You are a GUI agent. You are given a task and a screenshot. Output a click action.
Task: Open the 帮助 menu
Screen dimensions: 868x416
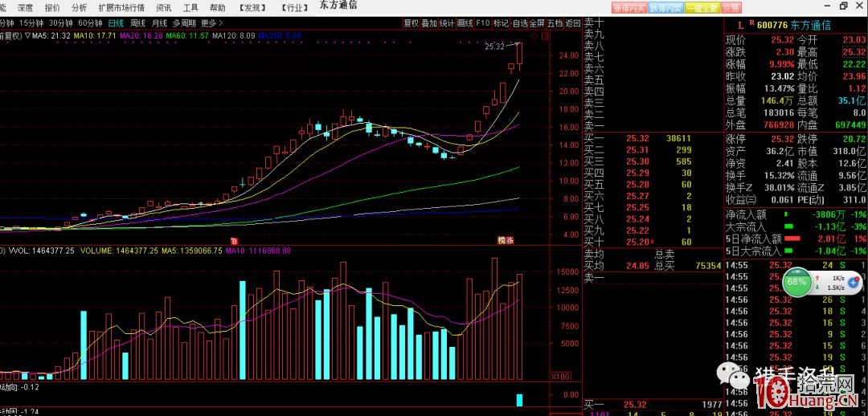click(x=218, y=8)
